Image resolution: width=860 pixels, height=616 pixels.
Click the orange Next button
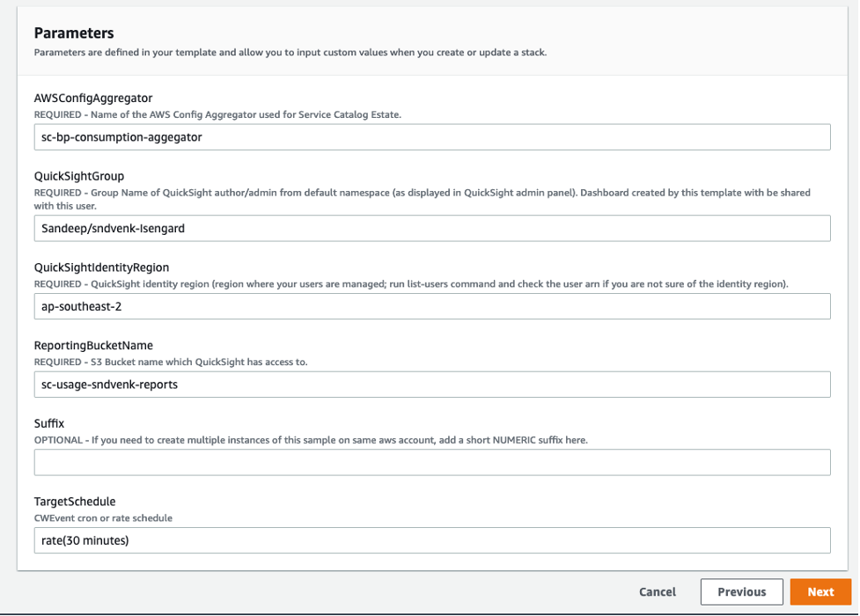(820, 591)
